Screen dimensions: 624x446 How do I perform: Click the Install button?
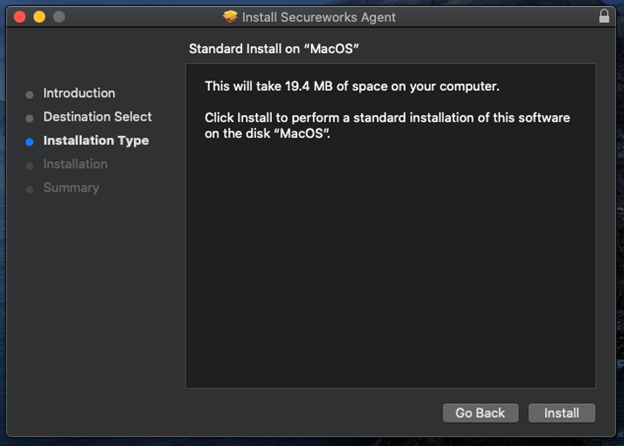point(561,413)
